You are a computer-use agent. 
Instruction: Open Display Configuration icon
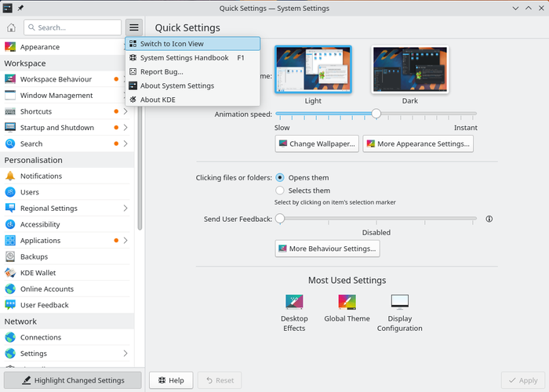(x=399, y=302)
